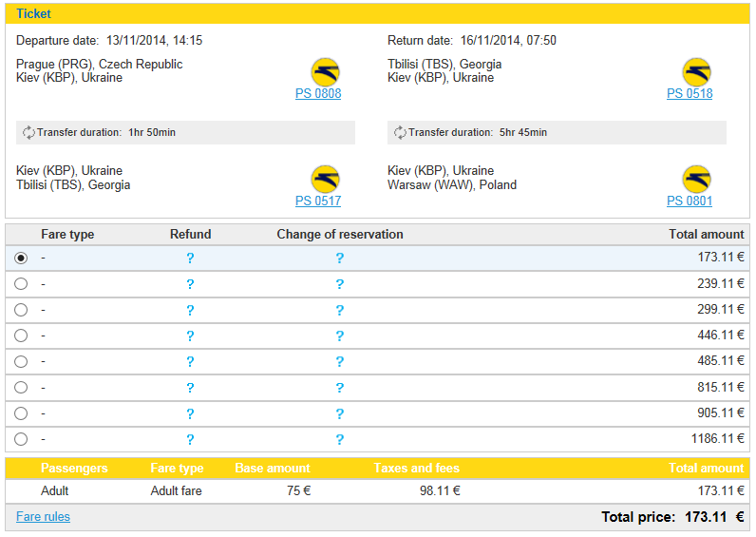Open flight PS 0518 details link
756x537 pixels.
coord(690,93)
